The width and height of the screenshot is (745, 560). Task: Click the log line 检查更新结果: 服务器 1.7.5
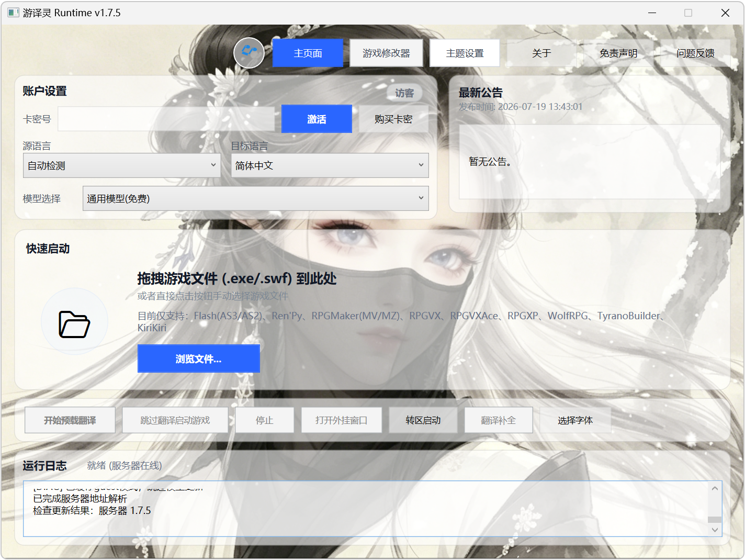click(92, 510)
